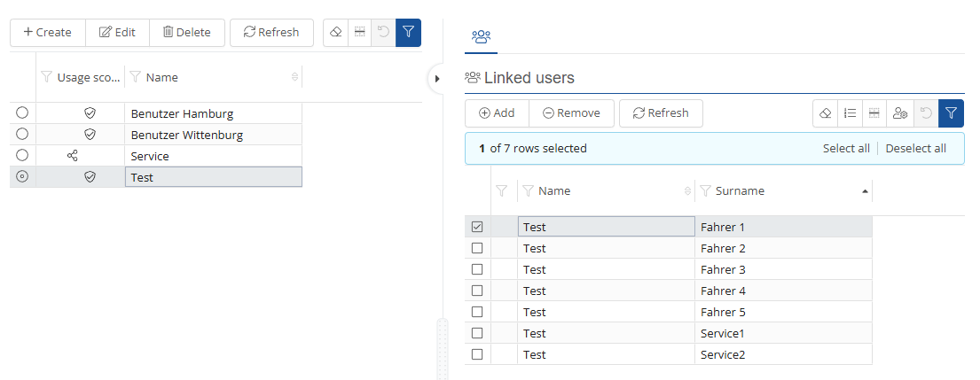Check the box for Fahrer 3
Viewport: 980px width, 380px height.
(x=477, y=269)
